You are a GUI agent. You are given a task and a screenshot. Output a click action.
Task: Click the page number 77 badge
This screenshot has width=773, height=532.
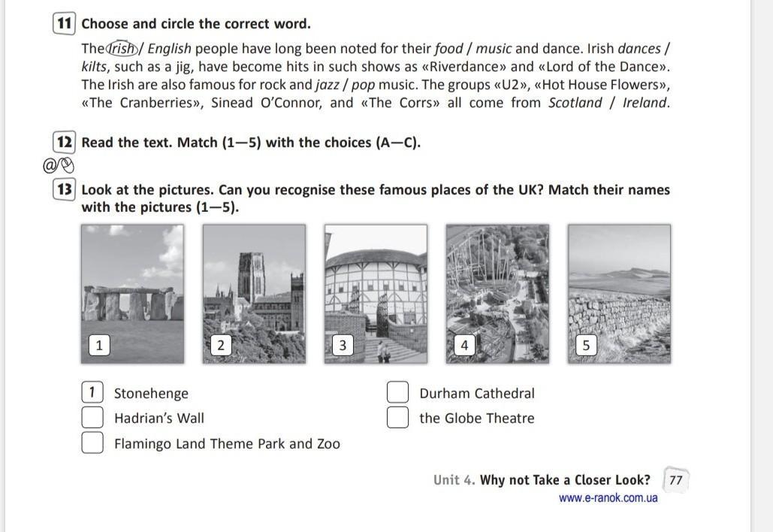point(676,480)
